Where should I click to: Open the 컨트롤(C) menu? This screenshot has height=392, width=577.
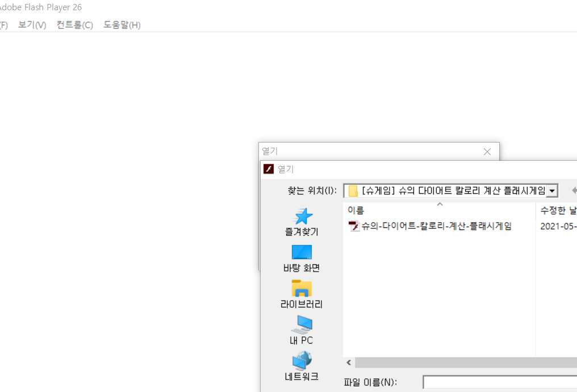[x=74, y=25]
